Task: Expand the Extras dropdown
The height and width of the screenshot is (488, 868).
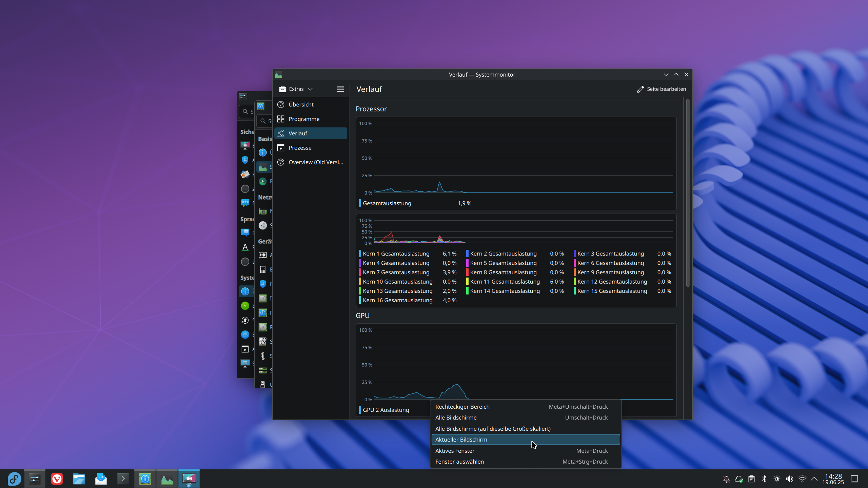Action: click(296, 89)
